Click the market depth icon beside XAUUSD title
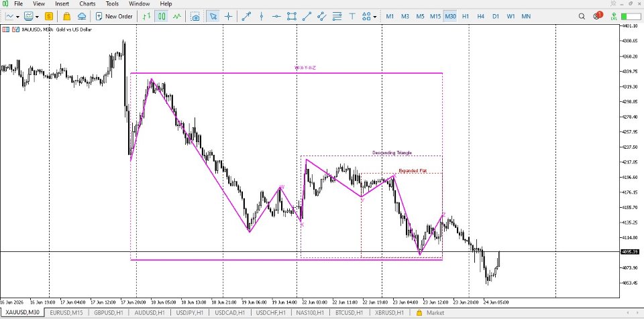This screenshot has height=319, width=644. point(6,29)
